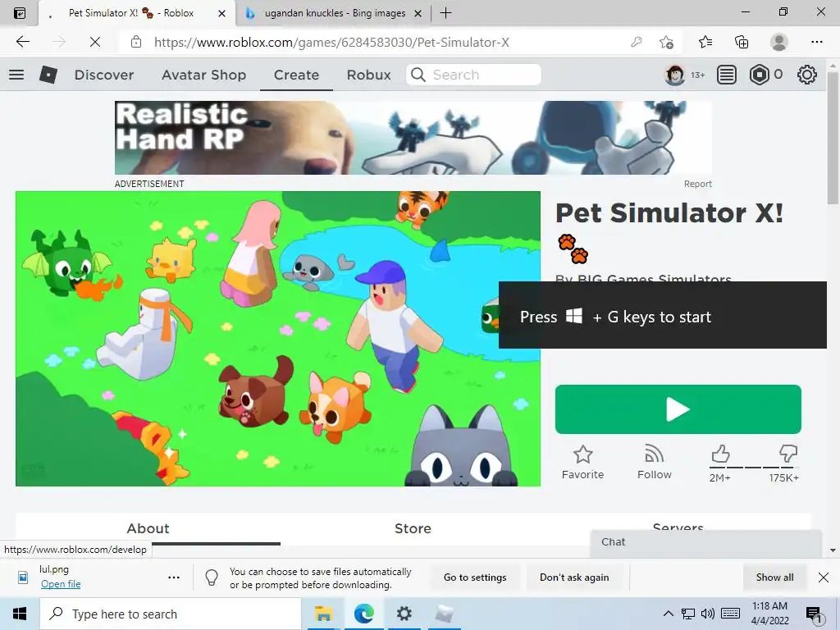Follow the game with the feed icon
Screen dimensions: 840x630
[654, 454]
